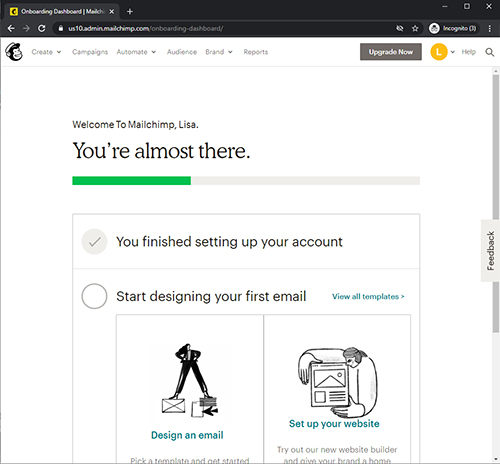Open the Feedback side tab
Viewport: 500px width, 464px height.
[490, 251]
